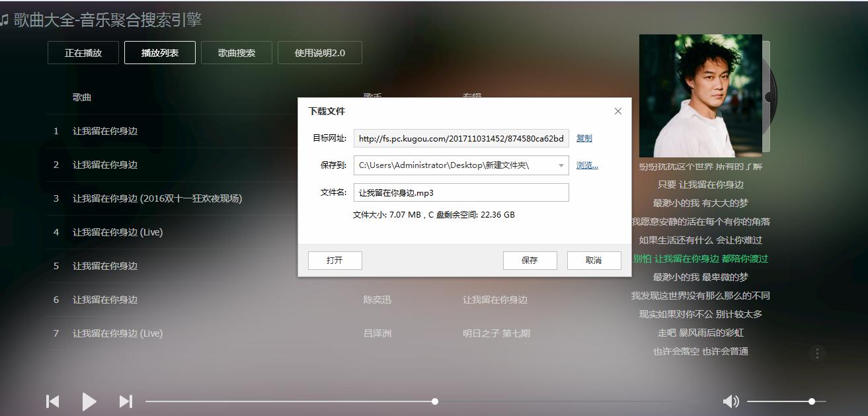The image size is (868, 416).
Task: Click 复制 to copy the download URL
Action: (584, 138)
